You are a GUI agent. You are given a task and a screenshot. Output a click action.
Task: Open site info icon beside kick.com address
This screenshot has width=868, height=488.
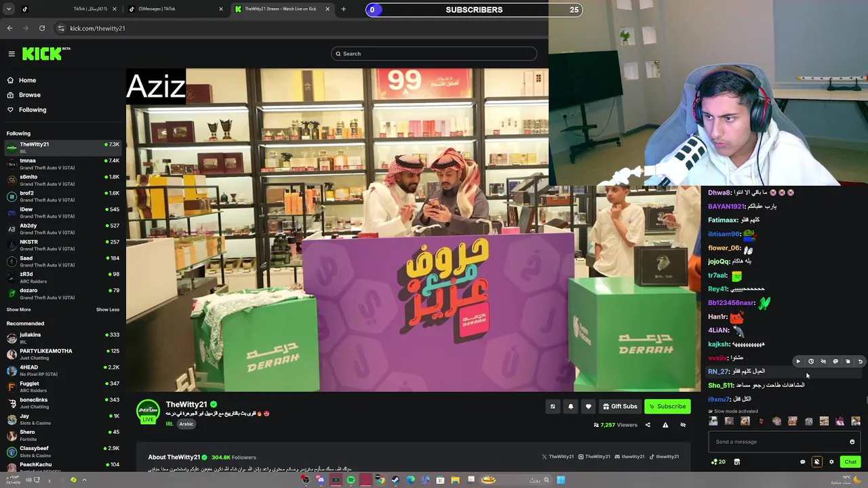point(61,28)
